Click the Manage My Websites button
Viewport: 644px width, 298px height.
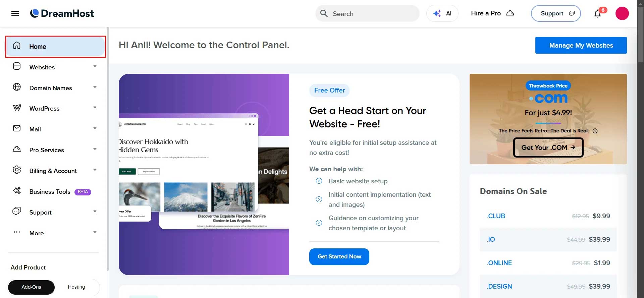pos(581,45)
